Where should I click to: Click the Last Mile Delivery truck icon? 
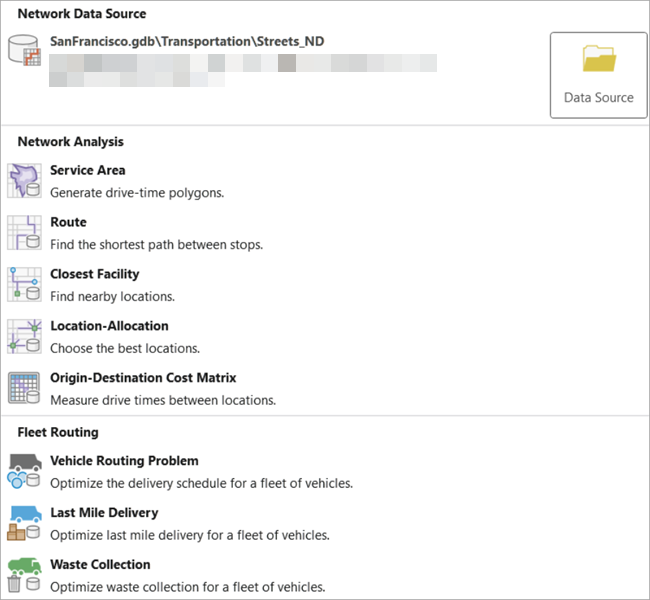[23, 524]
